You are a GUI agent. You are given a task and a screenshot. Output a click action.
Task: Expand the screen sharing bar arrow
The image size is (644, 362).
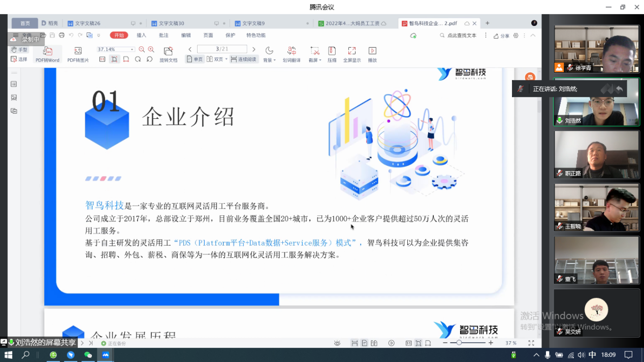(82, 343)
